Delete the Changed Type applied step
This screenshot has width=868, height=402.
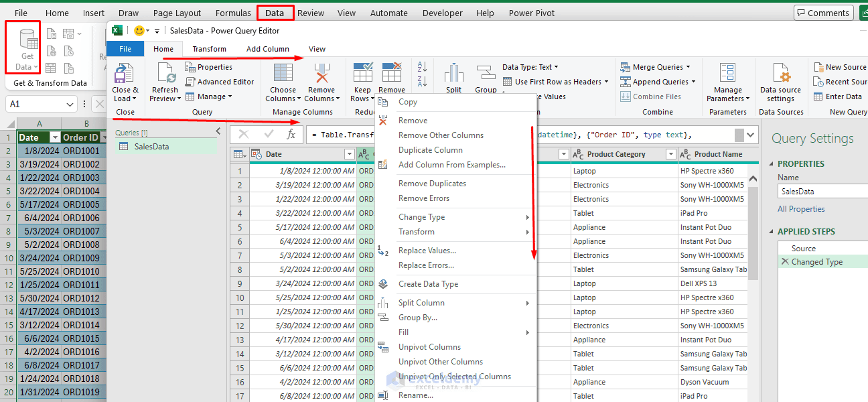click(x=785, y=262)
